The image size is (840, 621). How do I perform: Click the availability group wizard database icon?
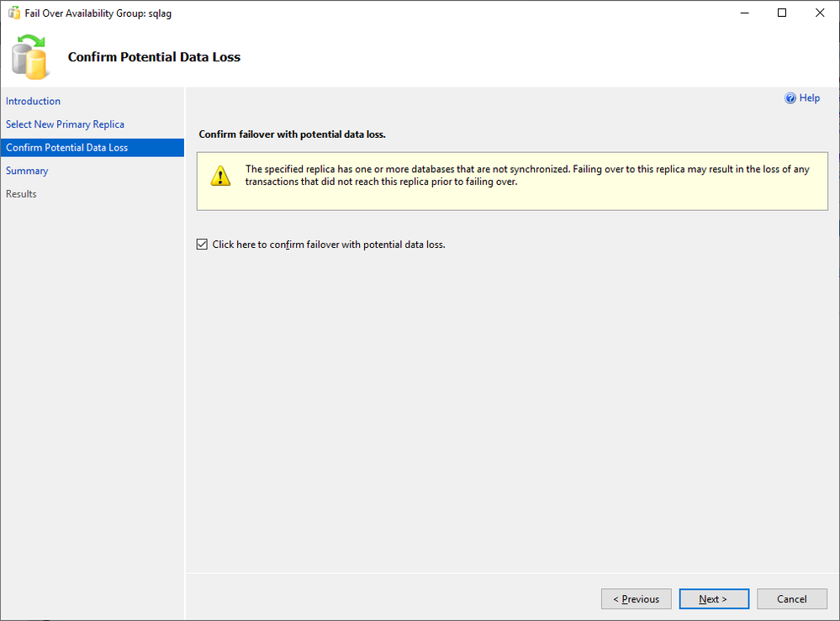click(29, 57)
